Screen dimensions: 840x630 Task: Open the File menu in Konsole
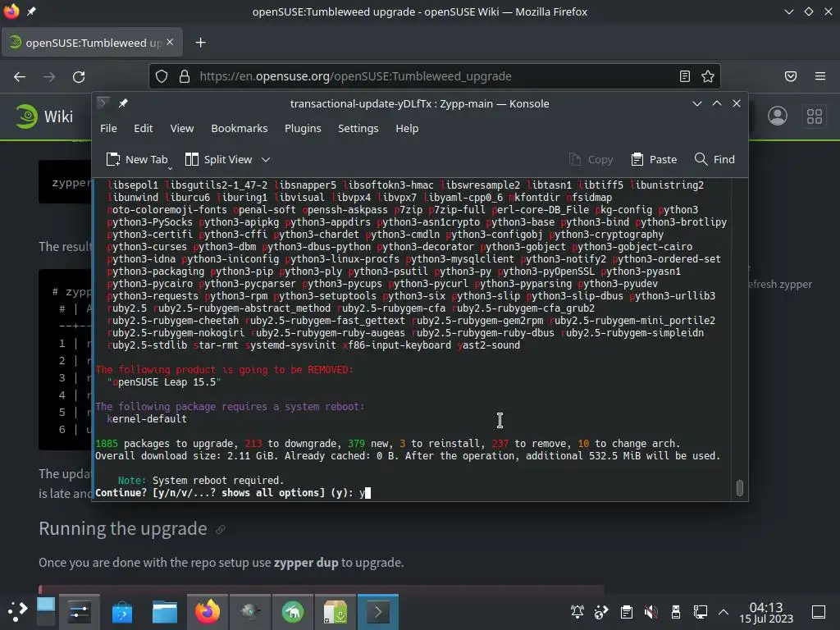(108, 129)
